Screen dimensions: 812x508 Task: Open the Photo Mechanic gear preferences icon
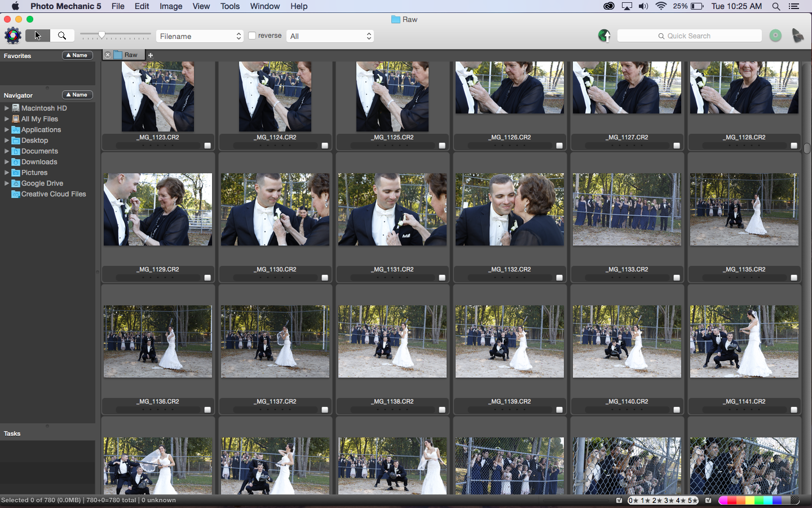(12, 36)
